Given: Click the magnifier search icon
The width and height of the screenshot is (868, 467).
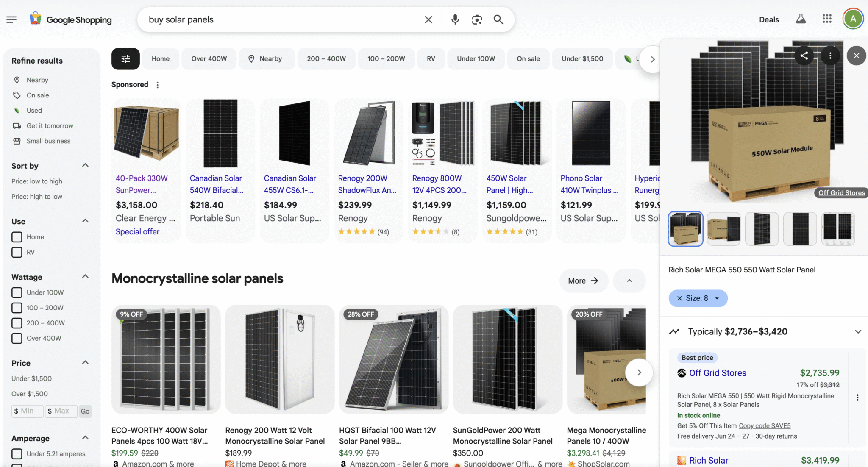Looking at the screenshot, I should point(498,19).
